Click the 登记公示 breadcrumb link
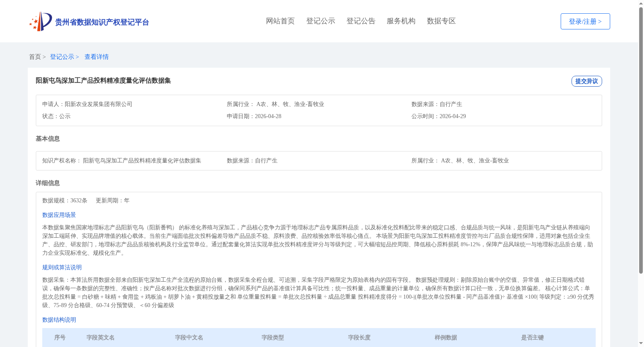The image size is (644, 347). point(64,57)
